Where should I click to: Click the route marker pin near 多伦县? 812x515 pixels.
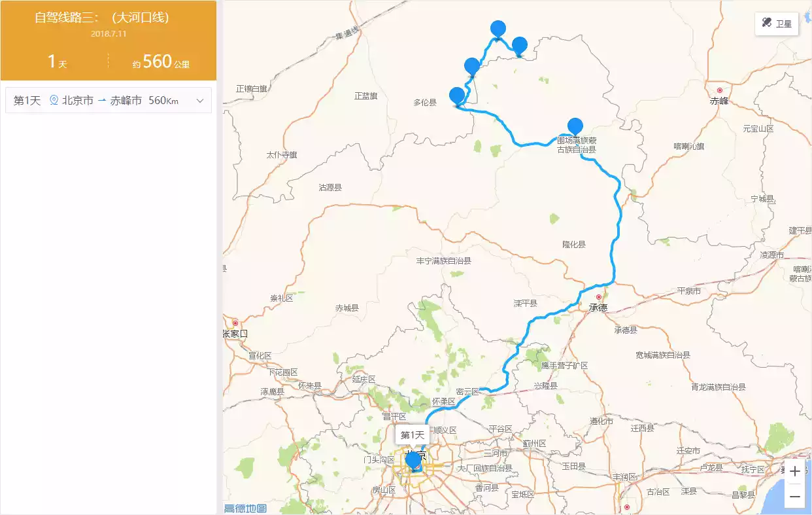[x=457, y=96]
